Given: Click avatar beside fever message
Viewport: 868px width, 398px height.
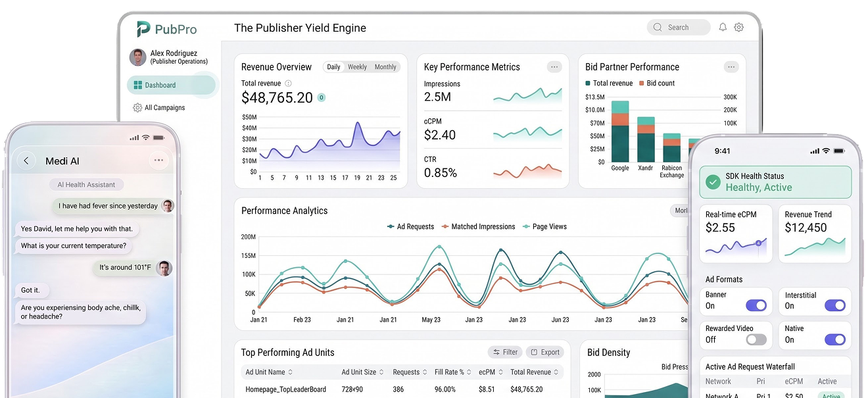Looking at the screenshot, I should 168,206.
